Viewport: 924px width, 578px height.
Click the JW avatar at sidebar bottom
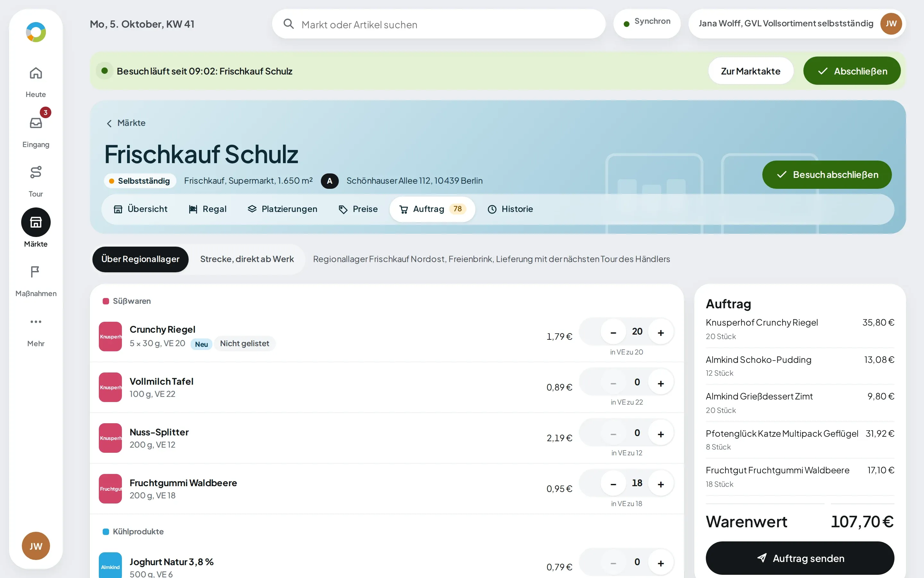(36, 546)
